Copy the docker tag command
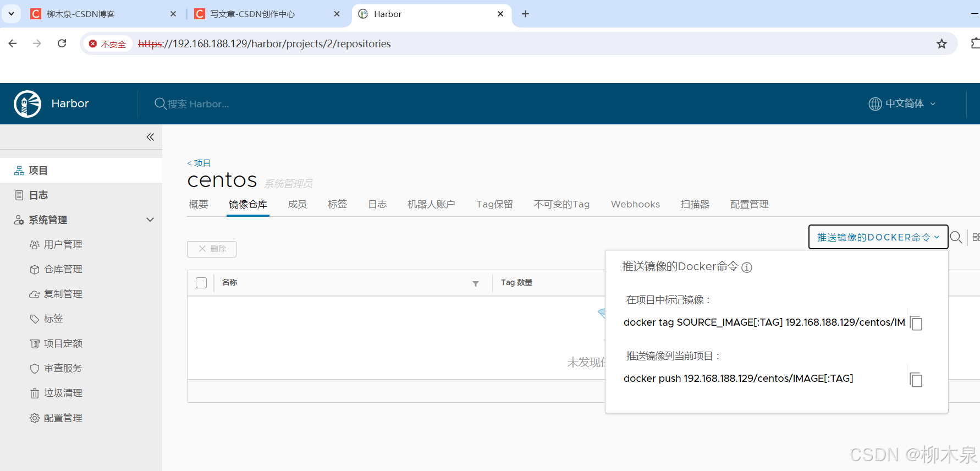 (x=916, y=323)
